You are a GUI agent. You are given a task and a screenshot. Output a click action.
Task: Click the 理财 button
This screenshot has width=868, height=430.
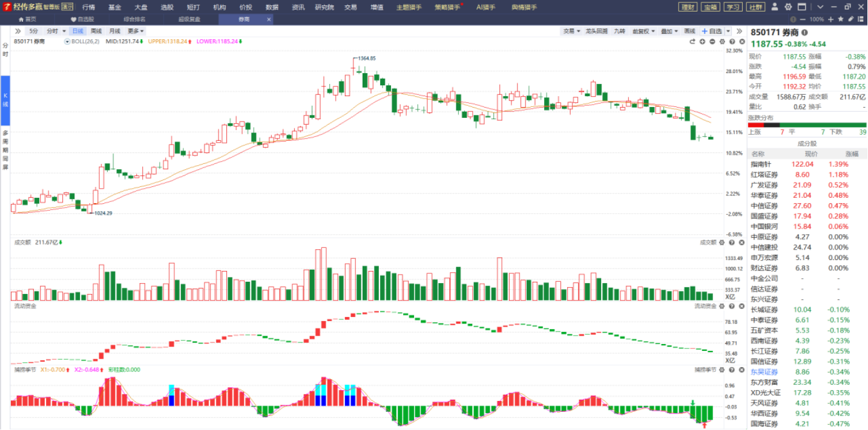tap(688, 7)
